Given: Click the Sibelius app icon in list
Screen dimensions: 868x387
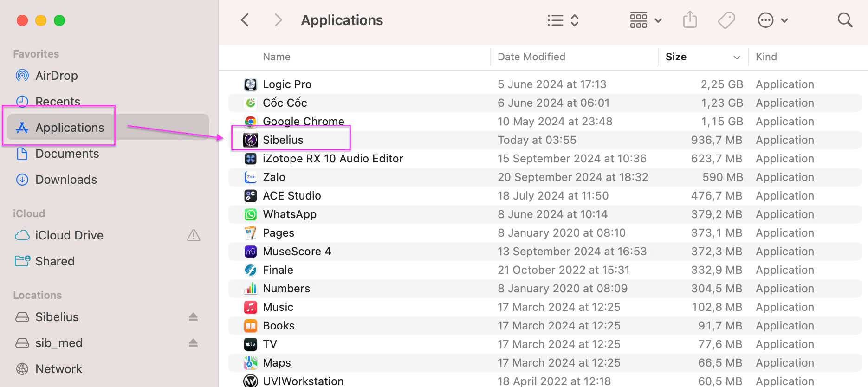Looking at the screenshot, I should point(251,140).
